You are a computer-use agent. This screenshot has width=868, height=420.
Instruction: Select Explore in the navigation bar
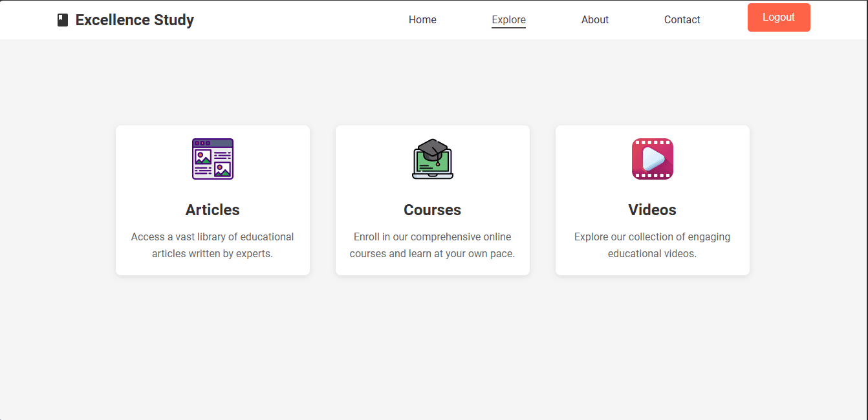(508, 19)
